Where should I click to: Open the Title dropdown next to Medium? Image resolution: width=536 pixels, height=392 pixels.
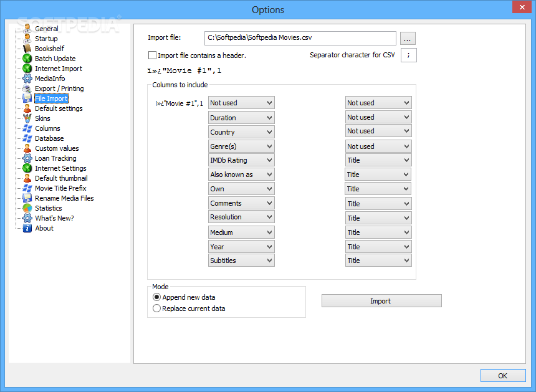tap(378, 232)
